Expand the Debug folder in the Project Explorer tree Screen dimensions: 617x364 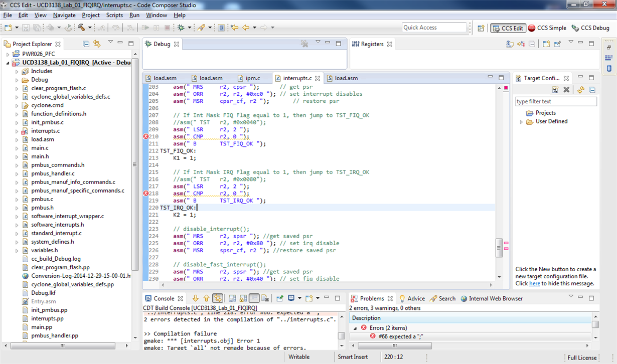point(17,80)
